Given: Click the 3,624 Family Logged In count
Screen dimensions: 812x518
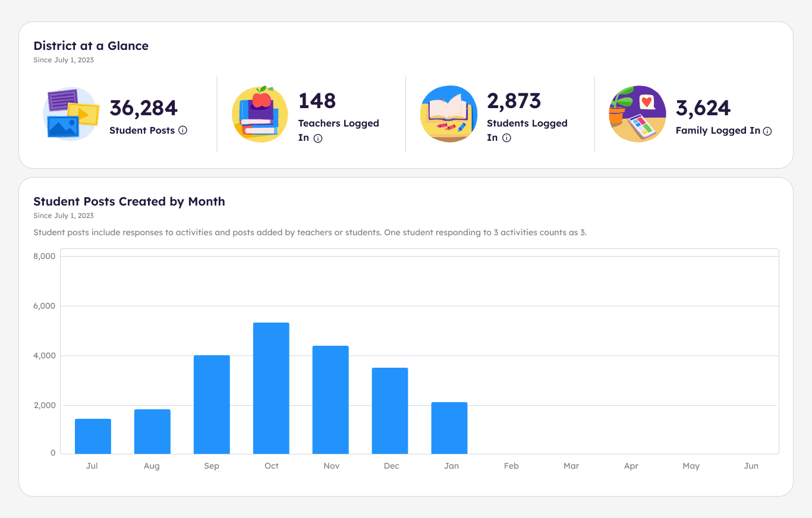Looking at the screenshot, I should (x=704, y=108).
